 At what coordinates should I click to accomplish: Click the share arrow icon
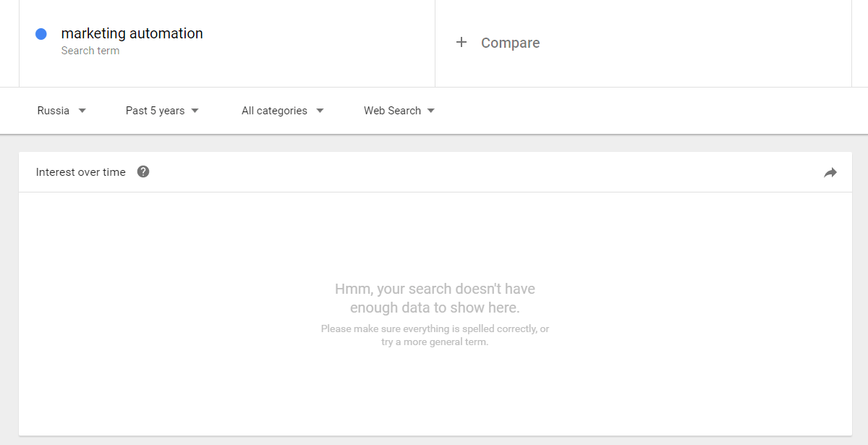click(x=830, y=172)
